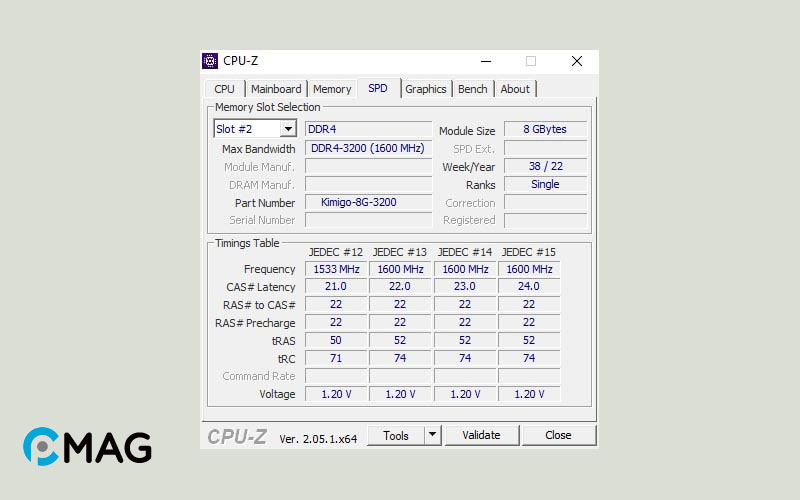This screenshot has width=800, height=500.
Task: Click the empty Module Manuf. field
Action: coord(368,166)
